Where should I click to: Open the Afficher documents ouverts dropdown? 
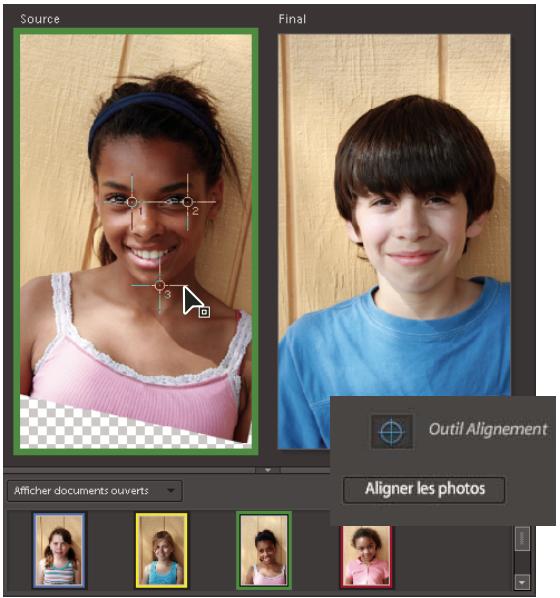click(x=95, y=490)
